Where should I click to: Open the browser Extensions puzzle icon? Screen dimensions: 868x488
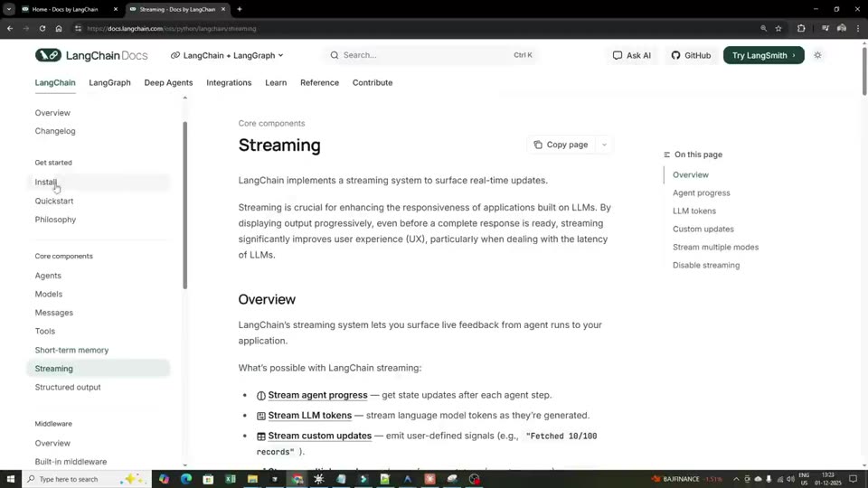801,28
